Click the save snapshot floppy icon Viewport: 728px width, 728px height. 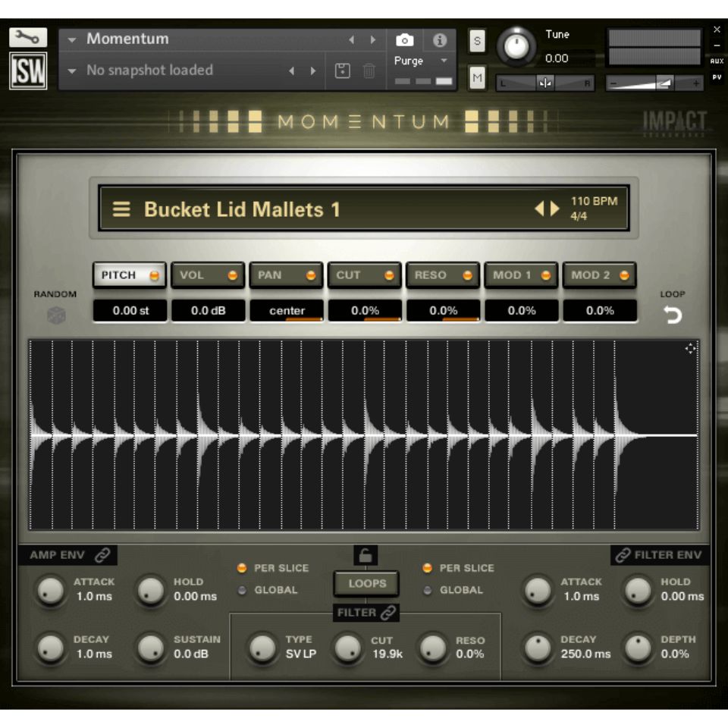[x=343, y=71]
